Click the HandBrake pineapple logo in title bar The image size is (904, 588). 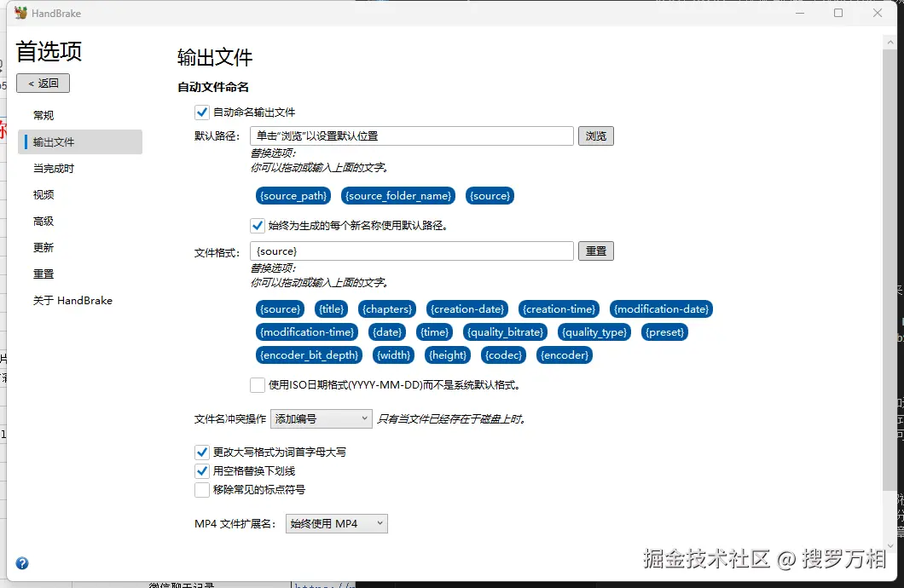coord(20,13)
